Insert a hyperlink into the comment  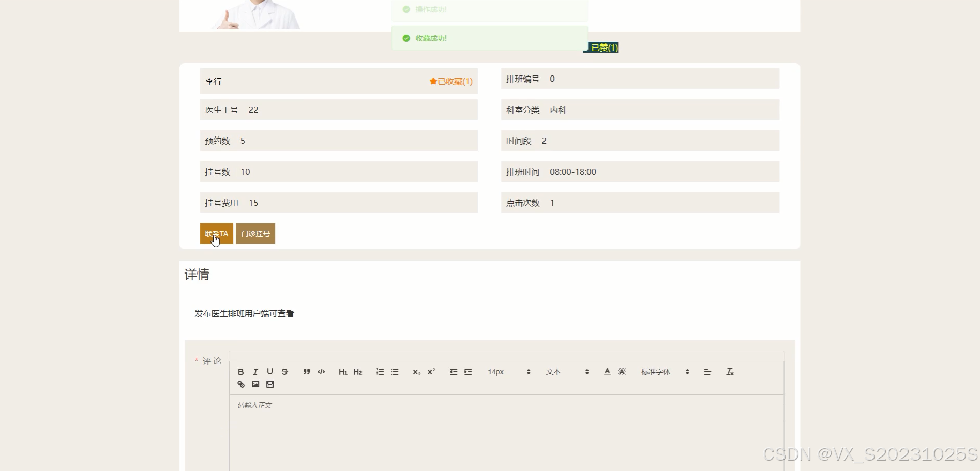click(240, 384)
